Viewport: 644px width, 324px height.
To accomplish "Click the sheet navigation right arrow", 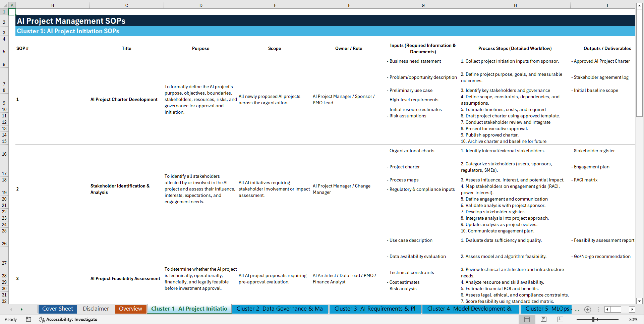I will (21, 309).
